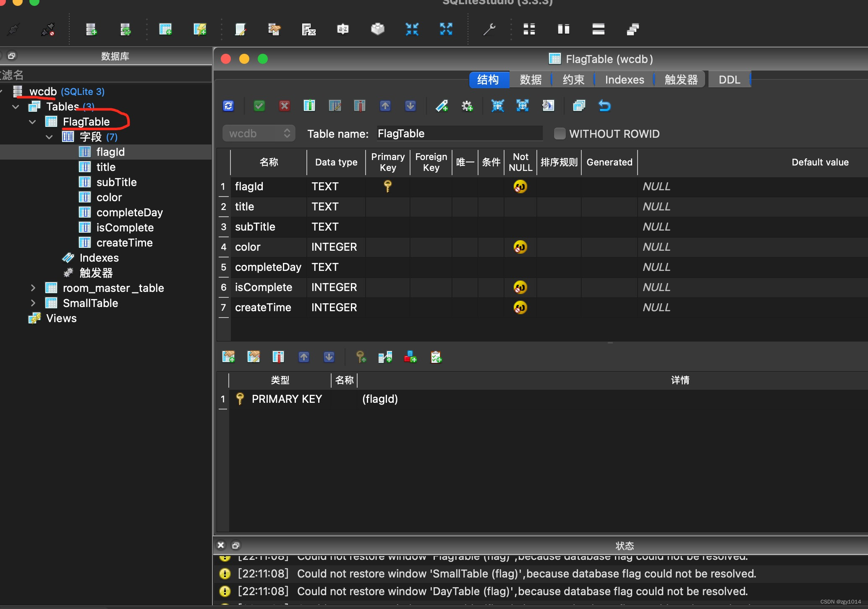
Task: Click the green commit changes checkmark
Action: [259, 106]
